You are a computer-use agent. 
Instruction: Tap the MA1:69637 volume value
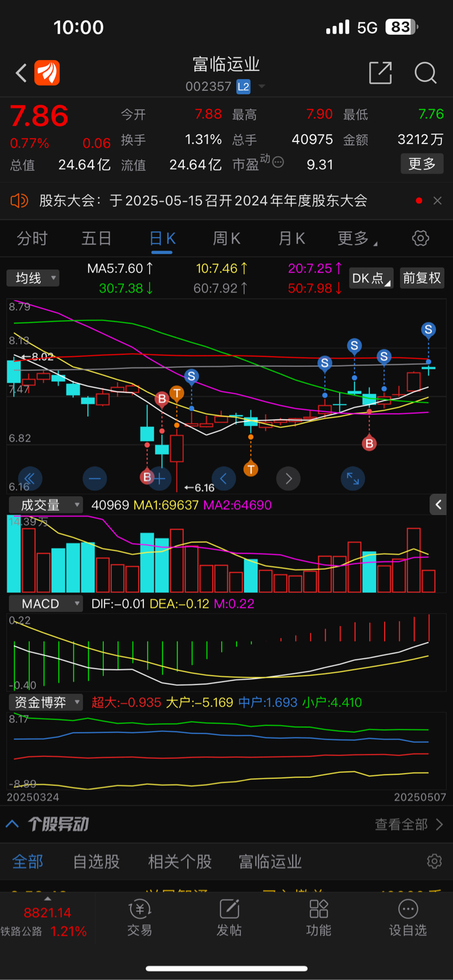pos(166,505)
